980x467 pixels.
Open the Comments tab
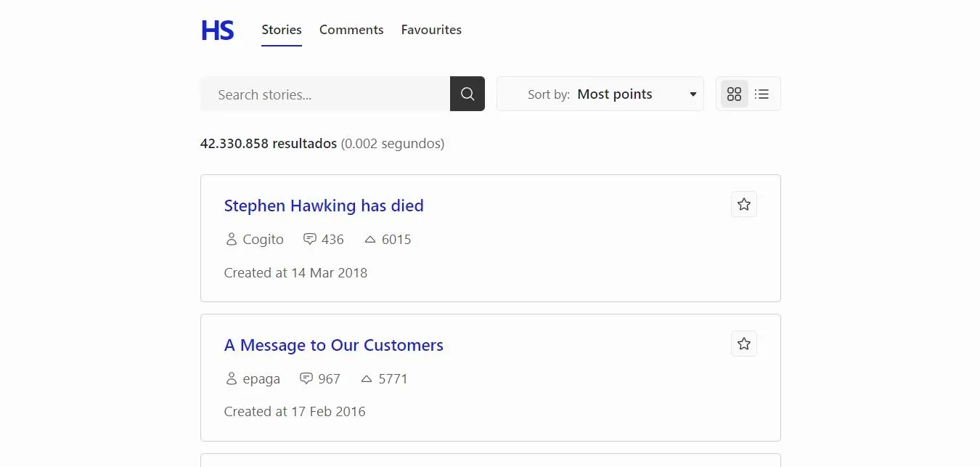[351, 30]
